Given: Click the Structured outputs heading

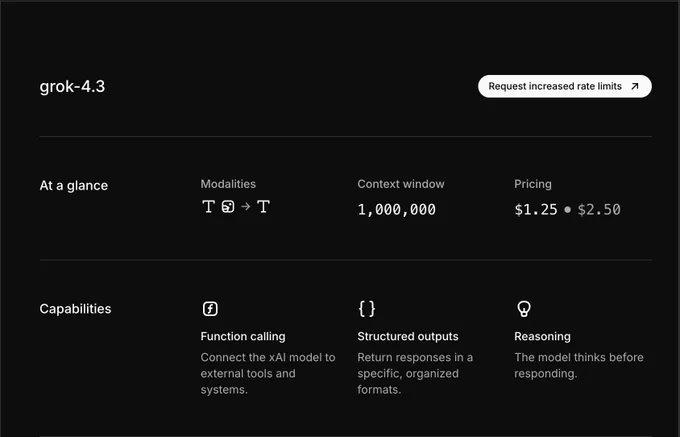Looking at the screenshot, I should (408, 336).
